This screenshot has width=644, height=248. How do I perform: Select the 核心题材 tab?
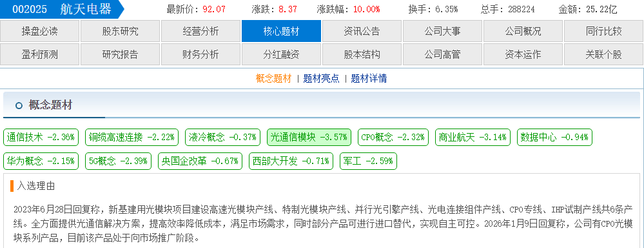281,31
